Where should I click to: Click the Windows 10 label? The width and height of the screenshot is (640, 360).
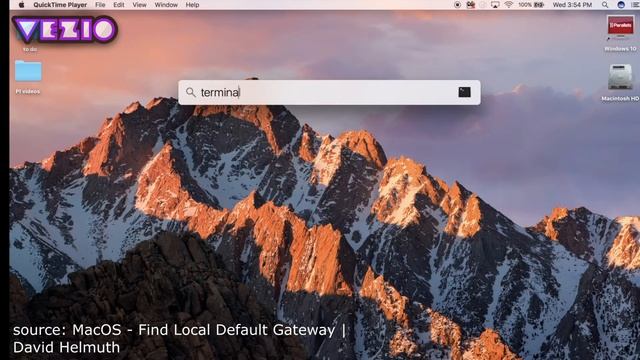(620, 49)
